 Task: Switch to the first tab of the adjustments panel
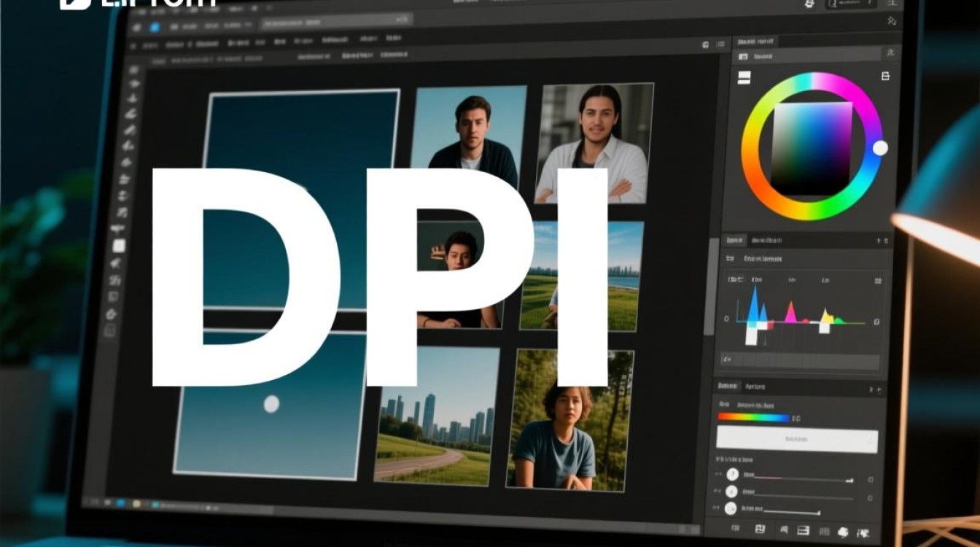pyautogui.click(x=728, y=386)
